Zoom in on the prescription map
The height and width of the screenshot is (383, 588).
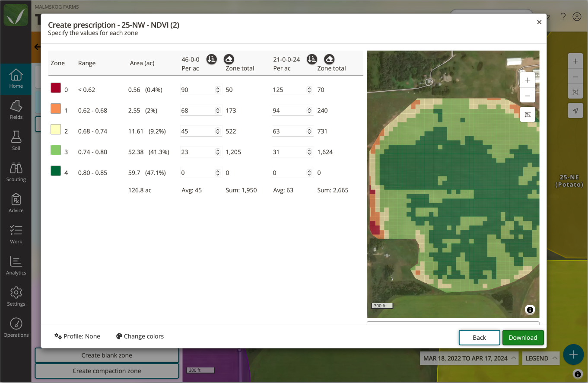click(x=528, y=80)
